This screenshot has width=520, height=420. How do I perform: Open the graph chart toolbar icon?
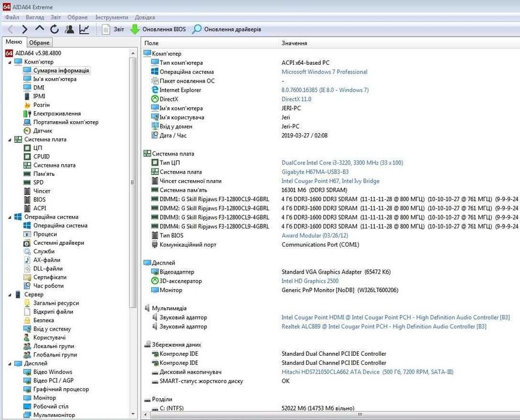coord(84,29)
